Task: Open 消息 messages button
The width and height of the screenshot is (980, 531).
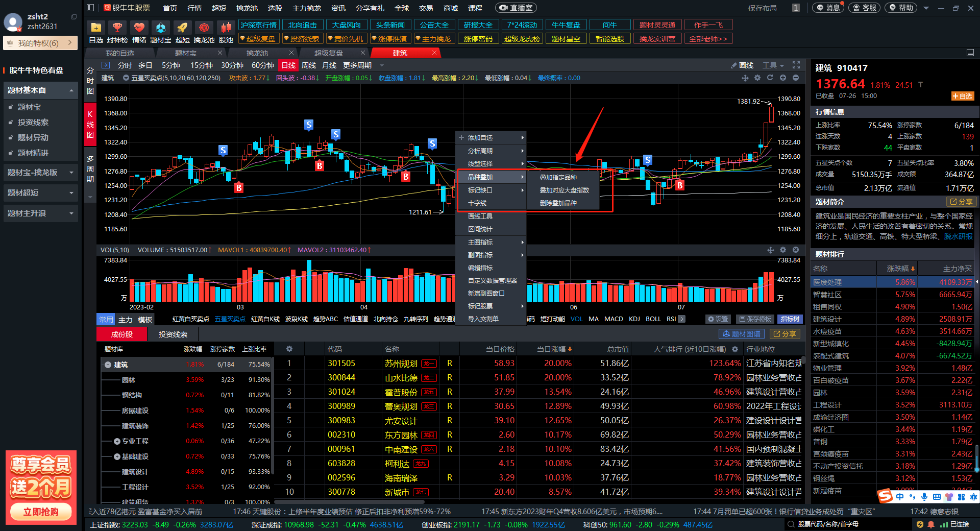Action: coord(828,8)
